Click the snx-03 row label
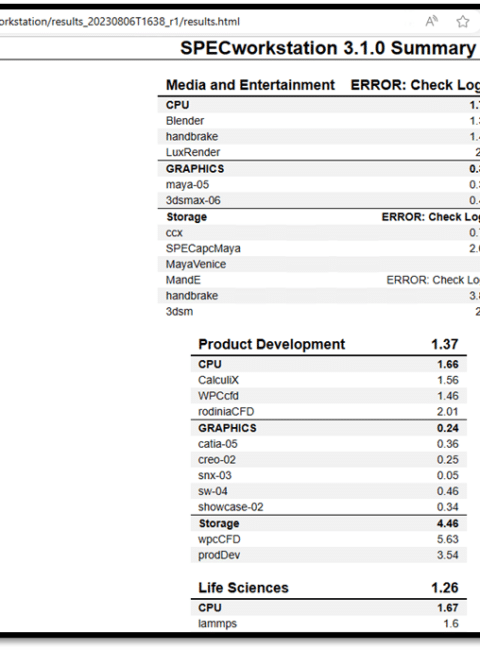The image size is (480, 650). tap(215, 475)
